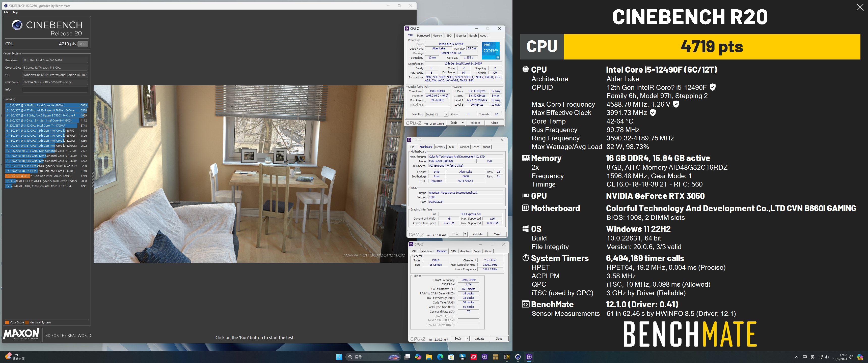
Task: Click the weather widget showing 32°C
Action: [x=15, y=357]
